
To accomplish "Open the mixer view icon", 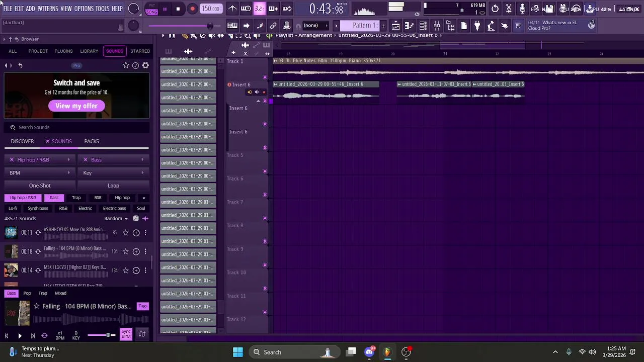I will click(x=437, y=26).
